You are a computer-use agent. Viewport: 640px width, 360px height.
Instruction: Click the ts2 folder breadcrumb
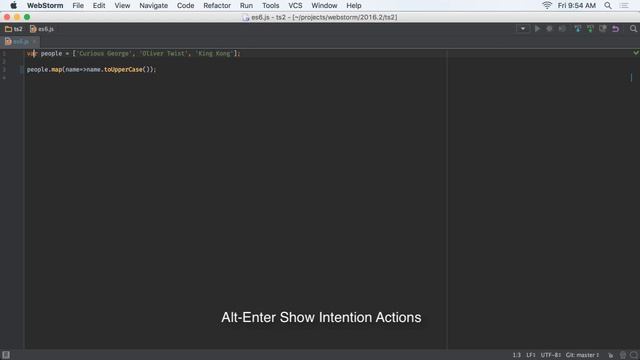[x=13, y=29]
